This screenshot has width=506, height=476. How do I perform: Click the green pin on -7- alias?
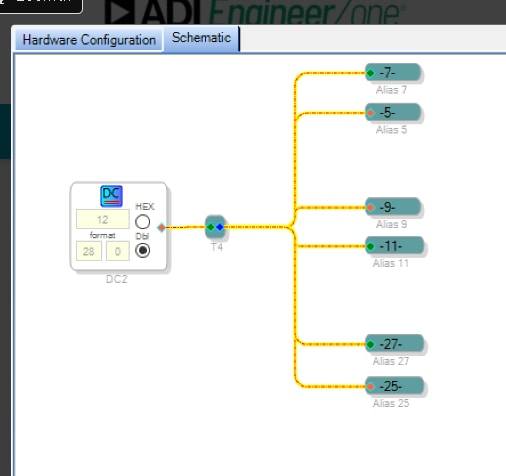[x=370, y=73]
